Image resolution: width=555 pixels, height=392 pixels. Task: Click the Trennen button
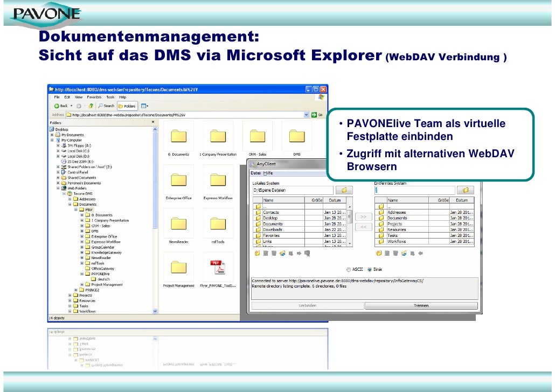click(x=421, y=305)
